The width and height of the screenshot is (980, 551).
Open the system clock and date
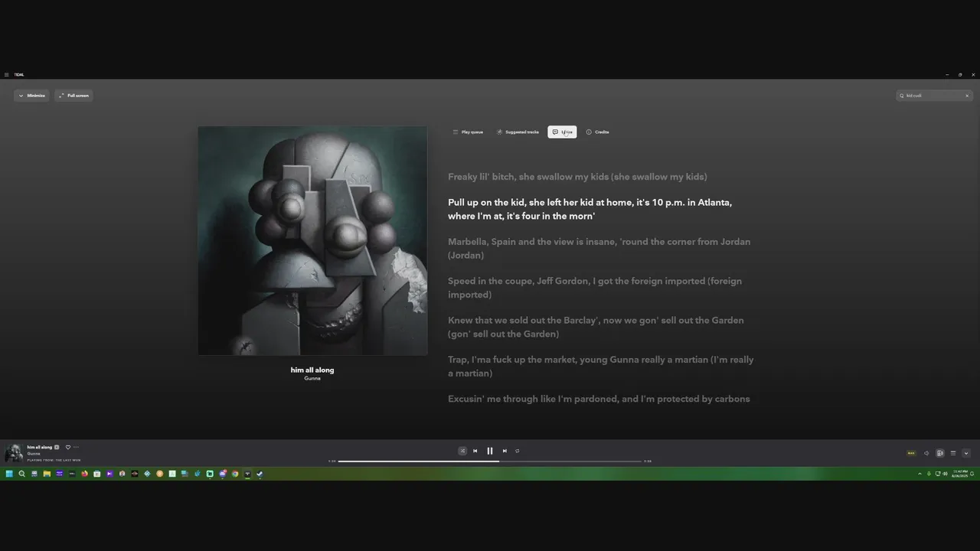pos(959,474)
